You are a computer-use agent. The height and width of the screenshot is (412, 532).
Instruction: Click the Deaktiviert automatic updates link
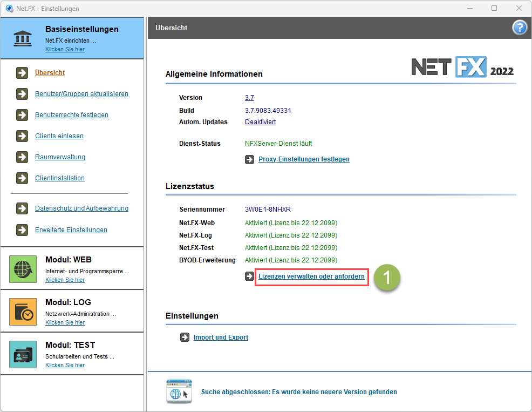tap(260, 122)
